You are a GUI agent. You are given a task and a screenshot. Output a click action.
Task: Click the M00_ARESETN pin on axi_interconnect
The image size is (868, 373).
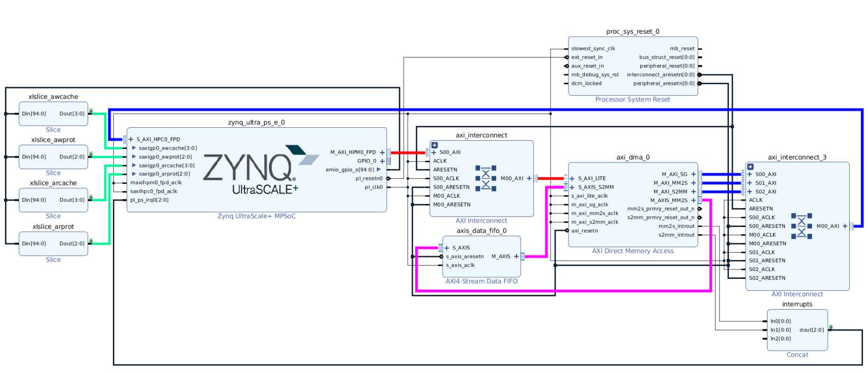pos(428,205)
